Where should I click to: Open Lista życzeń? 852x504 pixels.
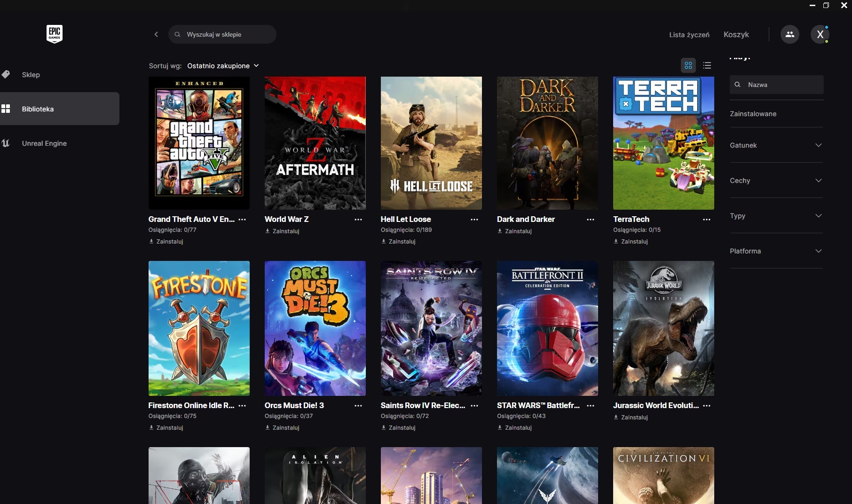pyautogui.click(x=689, y=35)
